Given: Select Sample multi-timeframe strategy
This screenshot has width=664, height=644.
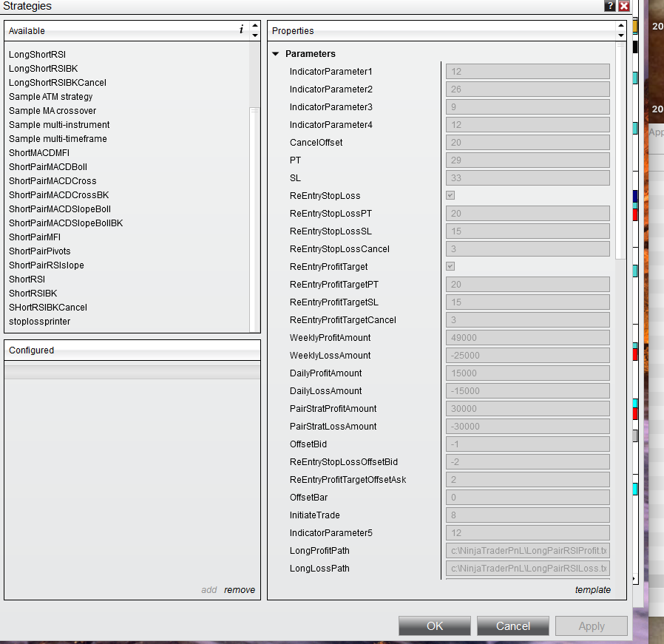Looking at the screenshot, I should click(58, 138).
